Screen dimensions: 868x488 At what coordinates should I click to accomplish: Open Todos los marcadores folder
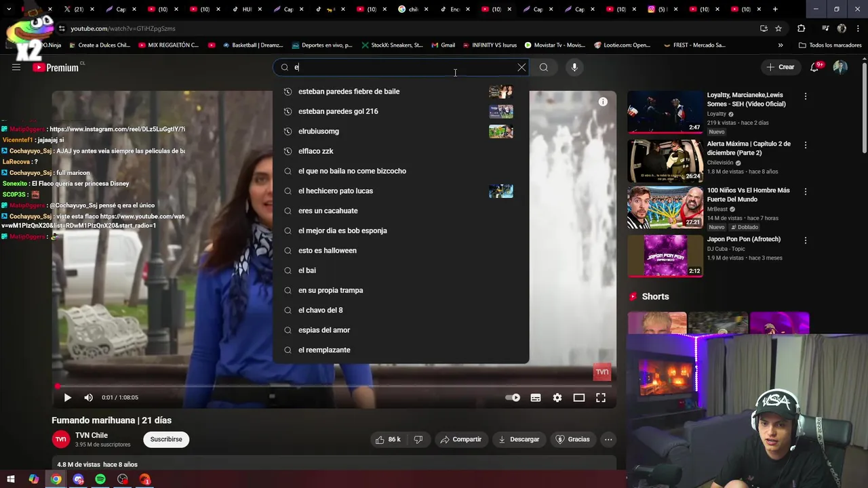pyautogui.click(x=830, y=45)
